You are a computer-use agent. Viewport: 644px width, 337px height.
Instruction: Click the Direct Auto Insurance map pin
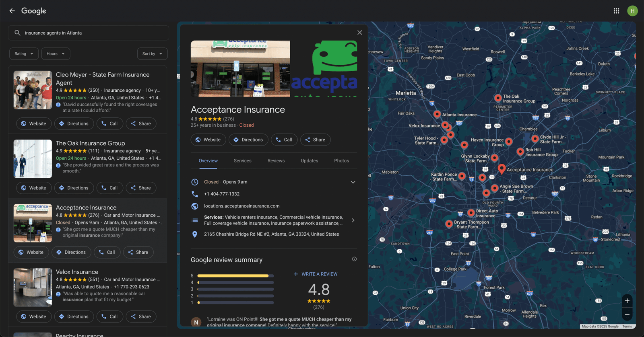471,212
